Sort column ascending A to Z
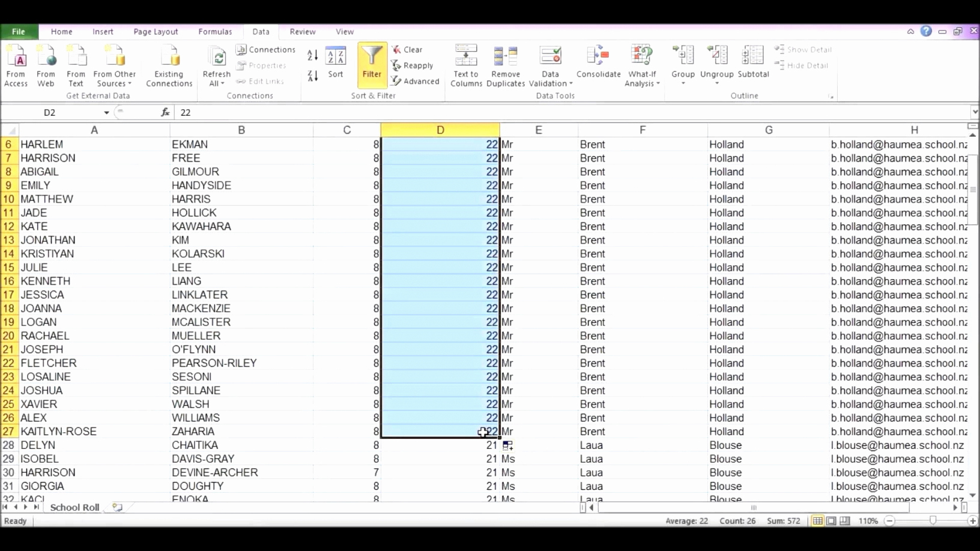Viewport: 980px width, 551px height. 312,55
